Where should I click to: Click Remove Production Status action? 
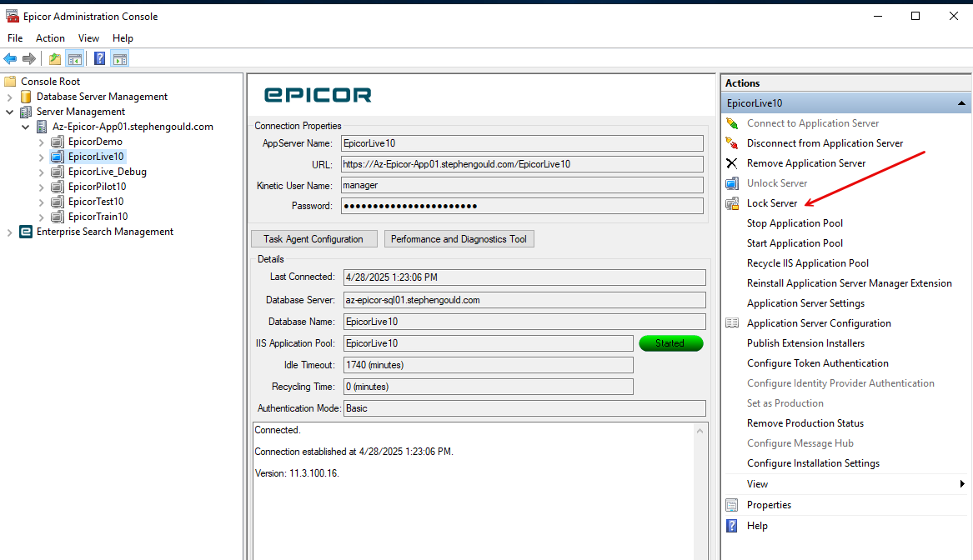coord(805,423)
